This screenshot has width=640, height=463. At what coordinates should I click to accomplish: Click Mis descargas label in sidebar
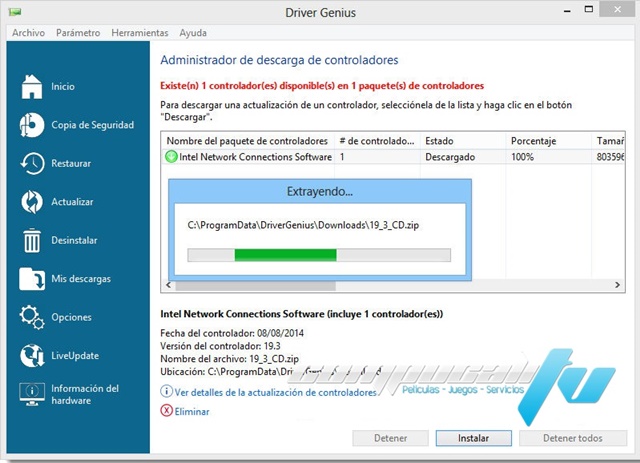click(x=81, y=279)
